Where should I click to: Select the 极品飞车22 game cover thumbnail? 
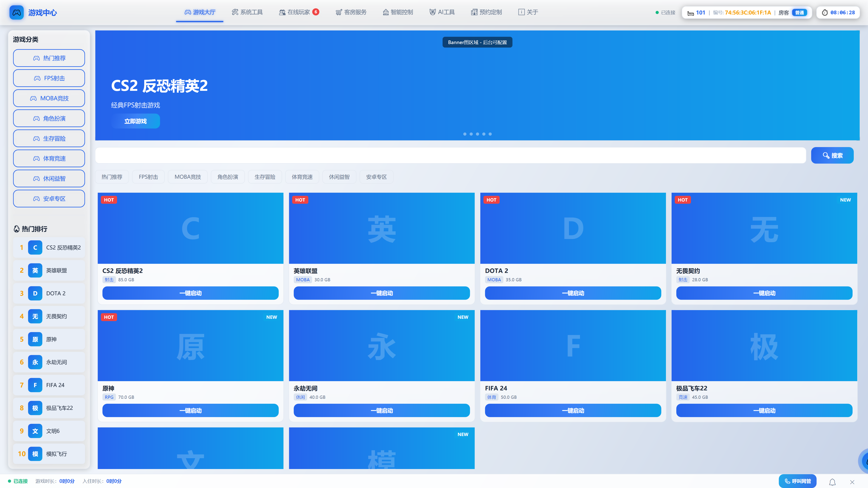pos(764,345)
